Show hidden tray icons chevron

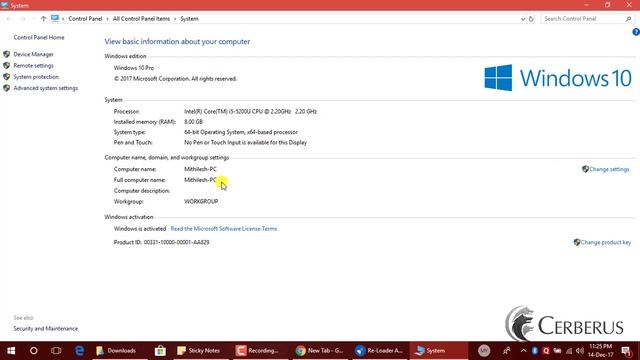pyautogui.click(x=524, y=351)
